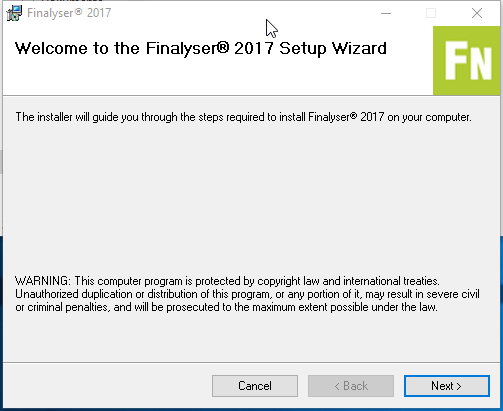503x411 pixels.
Task: Open the installer icon system menu
Action: 14,13
